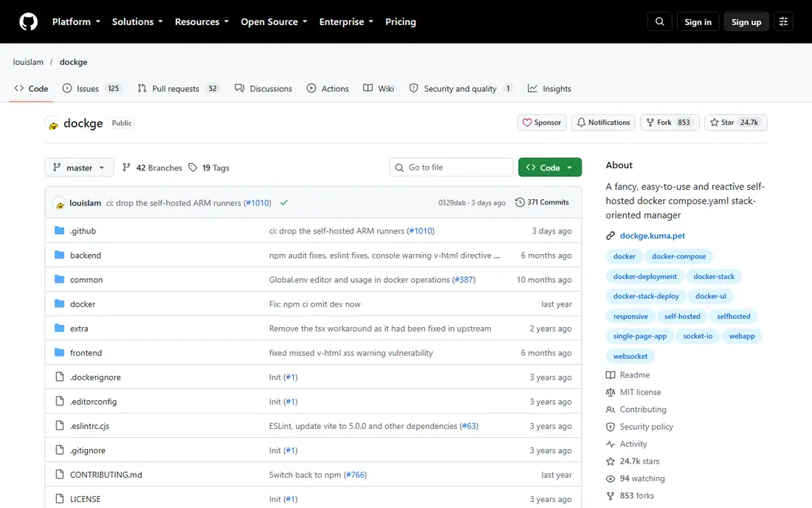
Task: Star the repository with the Star button
Action: (x=735, y=123)
